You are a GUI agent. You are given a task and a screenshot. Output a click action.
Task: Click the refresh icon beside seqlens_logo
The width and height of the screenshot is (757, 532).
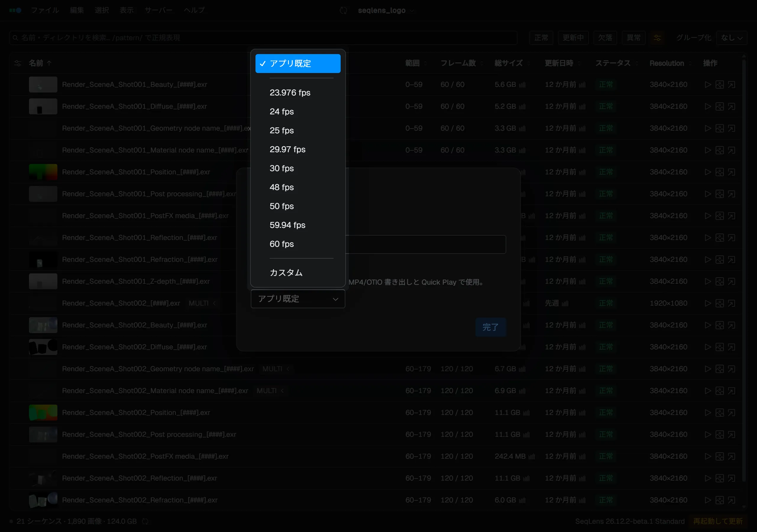(x=344, y=11)
